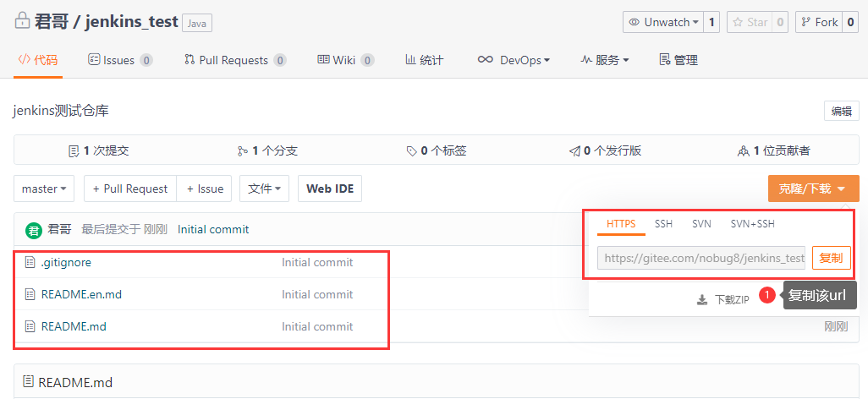
Task: Expand the DevOps menu
Action: click(514, 60)
